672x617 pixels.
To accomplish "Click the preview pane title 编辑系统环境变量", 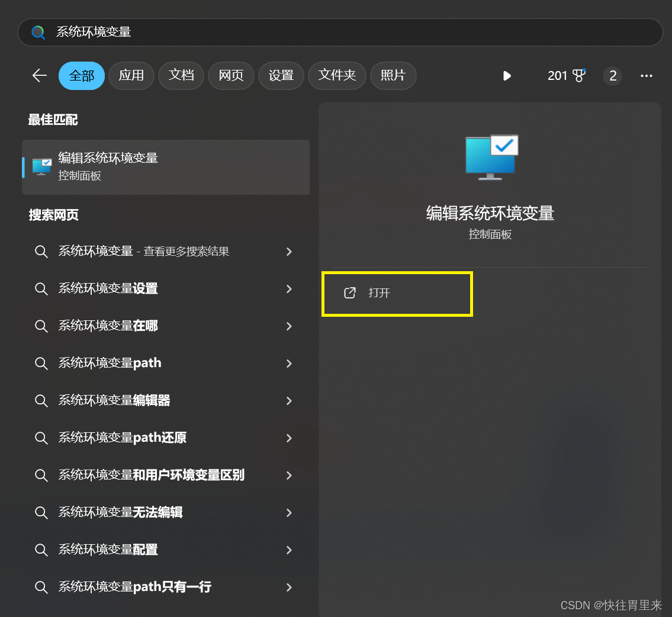I will [x=490, y=213].
